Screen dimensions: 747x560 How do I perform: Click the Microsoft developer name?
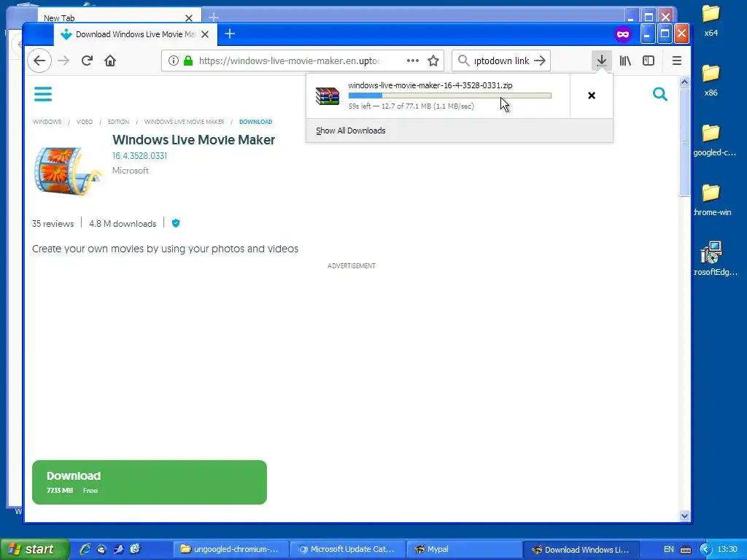(x=130, y=171)
